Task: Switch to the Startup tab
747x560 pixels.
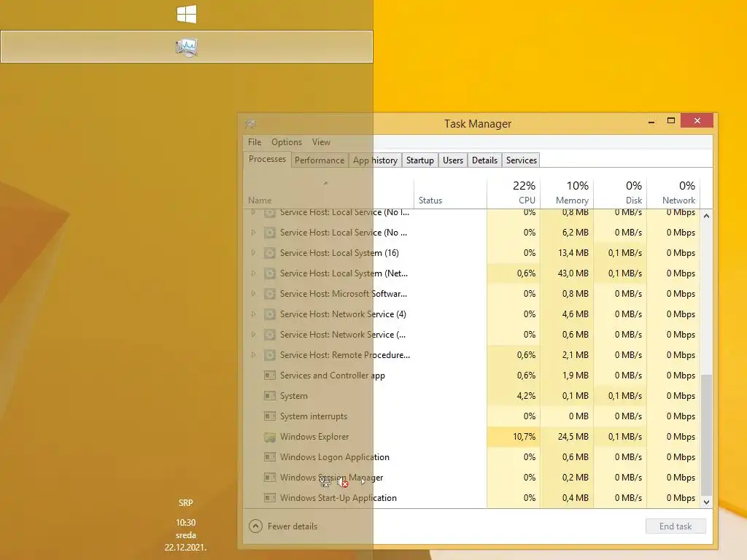Action: tap(419, 160)
